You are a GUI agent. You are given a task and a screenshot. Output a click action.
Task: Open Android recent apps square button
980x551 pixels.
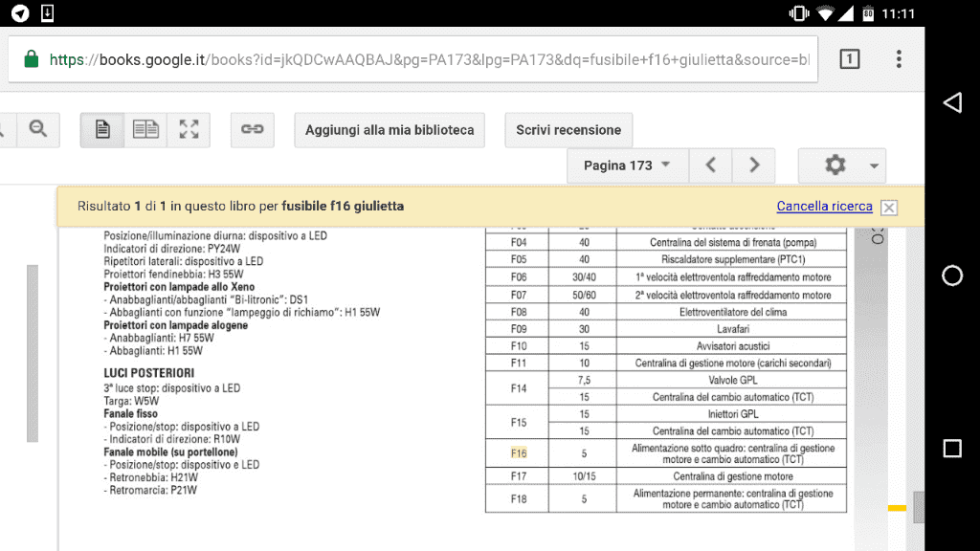click(x=952, y=449)
